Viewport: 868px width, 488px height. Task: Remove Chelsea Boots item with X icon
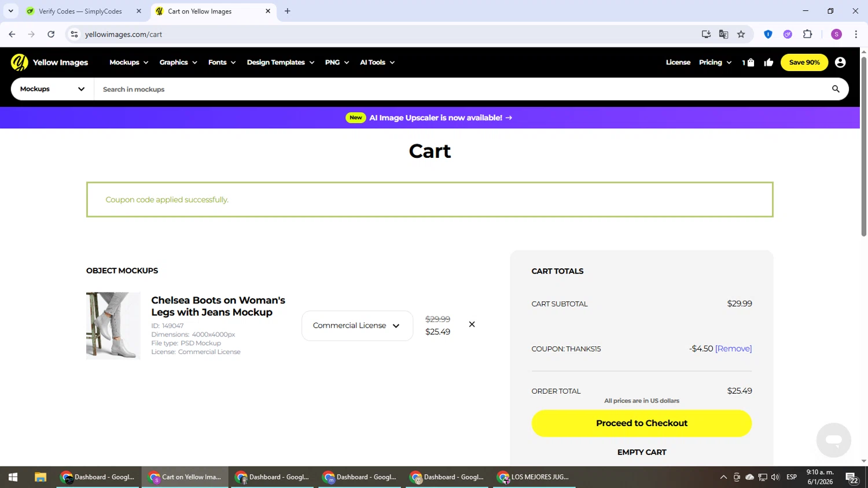[472, 324]
